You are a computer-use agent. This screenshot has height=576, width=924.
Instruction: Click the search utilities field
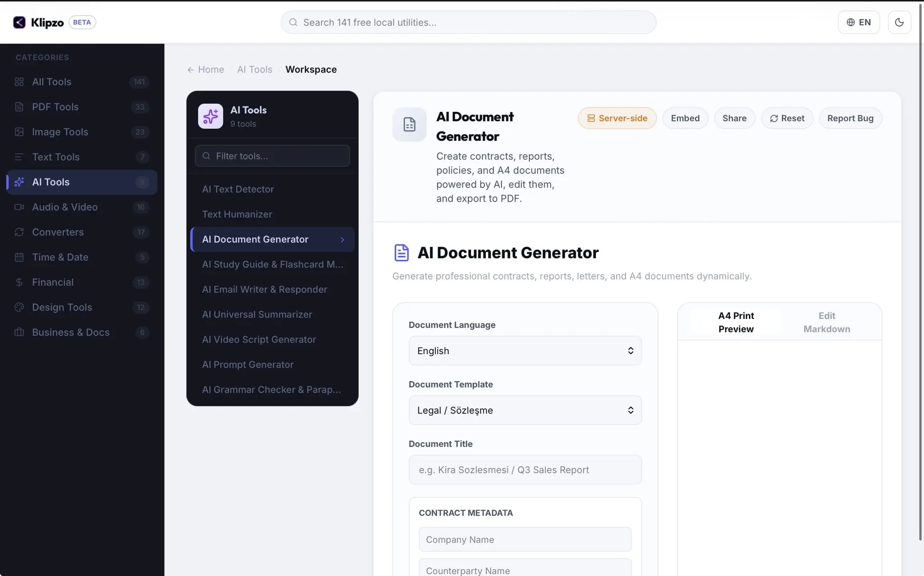(x=468, y=22)
